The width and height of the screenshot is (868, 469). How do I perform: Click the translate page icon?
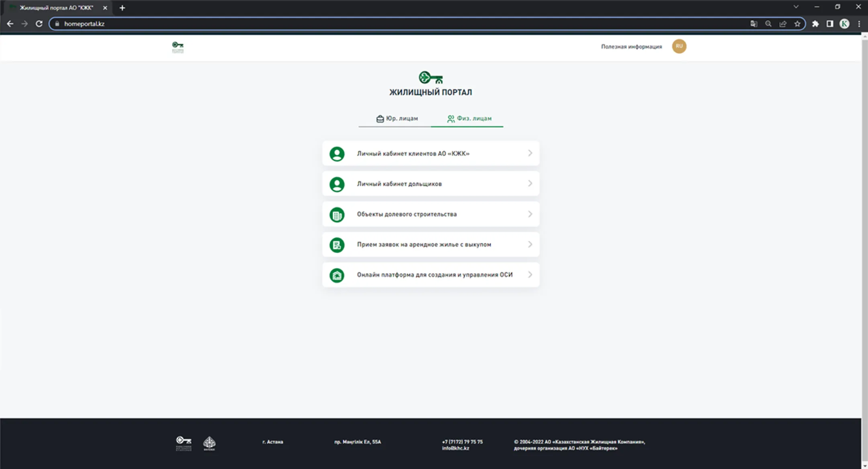(753, 24)
